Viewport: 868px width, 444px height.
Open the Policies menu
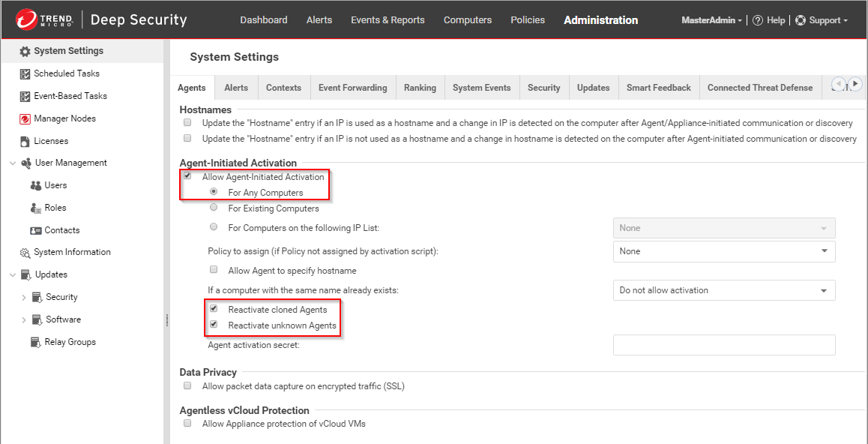pos(528,20)
